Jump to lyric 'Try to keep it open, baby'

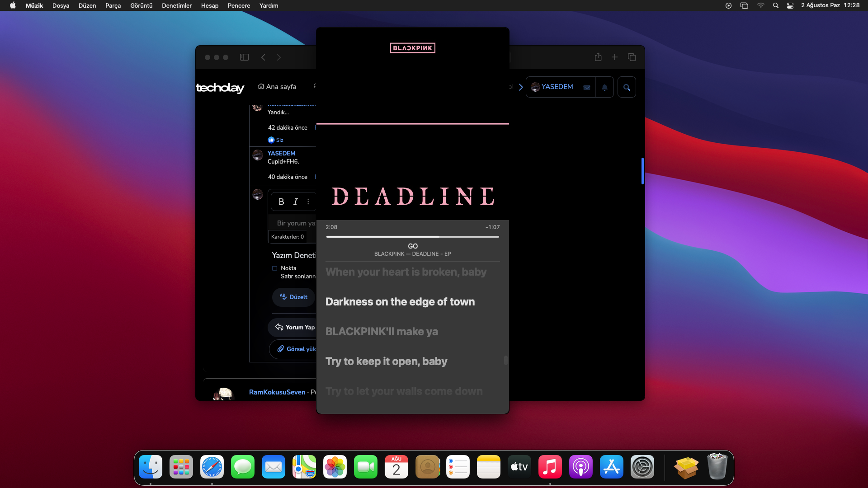pyautogui.click(x=387, y=361)
